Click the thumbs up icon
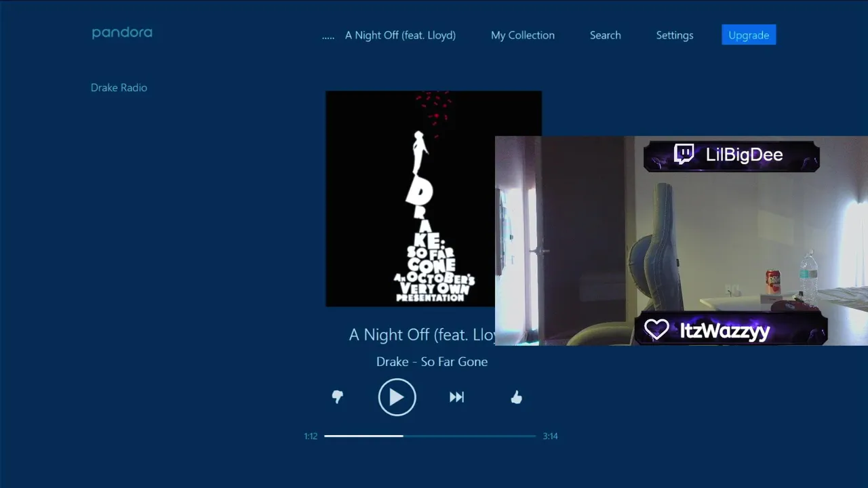Image resolution: width=868 pixels, height=488 pixels. pyautogui.click(x=516, y=397)
